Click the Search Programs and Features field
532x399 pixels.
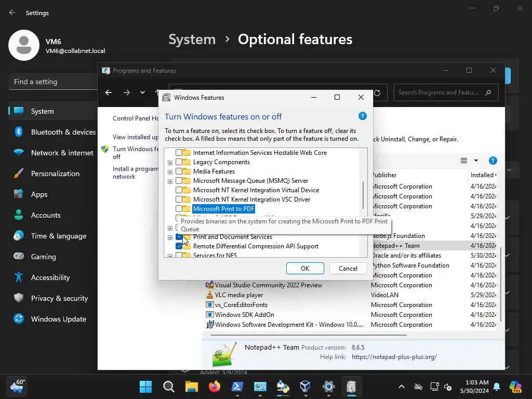[446, 92]
